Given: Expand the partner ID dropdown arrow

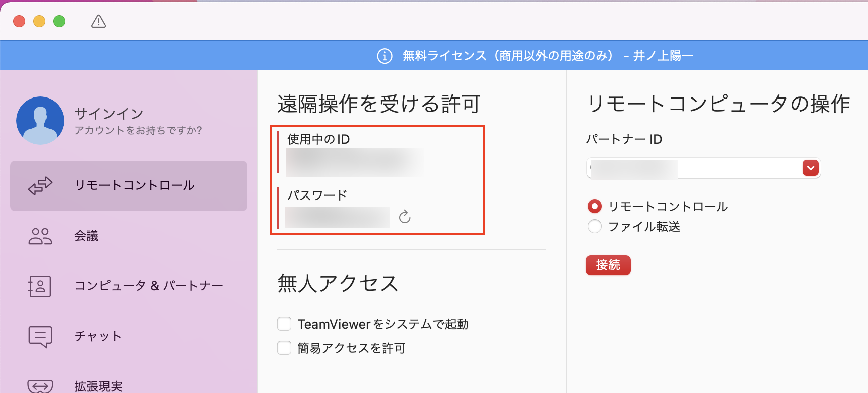Looking at the screenshot, I should tap(810, 168).
